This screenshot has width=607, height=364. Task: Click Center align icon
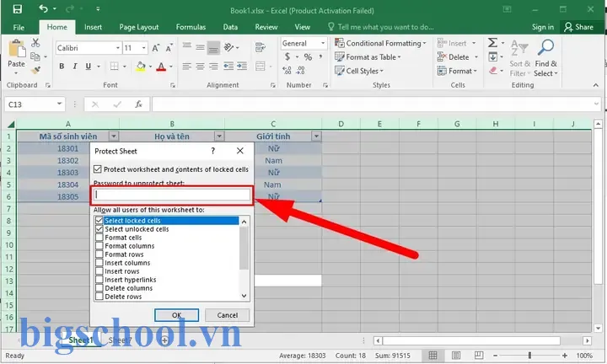pos(200,67)
